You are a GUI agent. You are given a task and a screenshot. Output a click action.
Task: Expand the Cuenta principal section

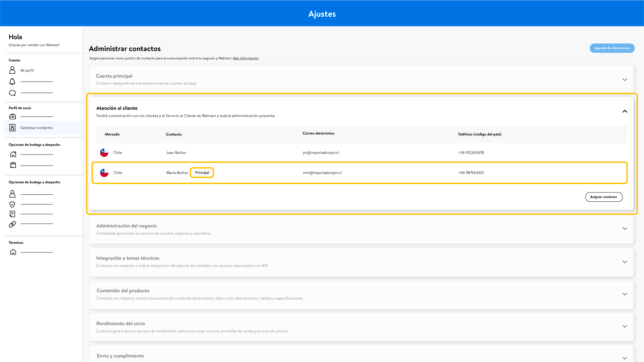[625, 79]
